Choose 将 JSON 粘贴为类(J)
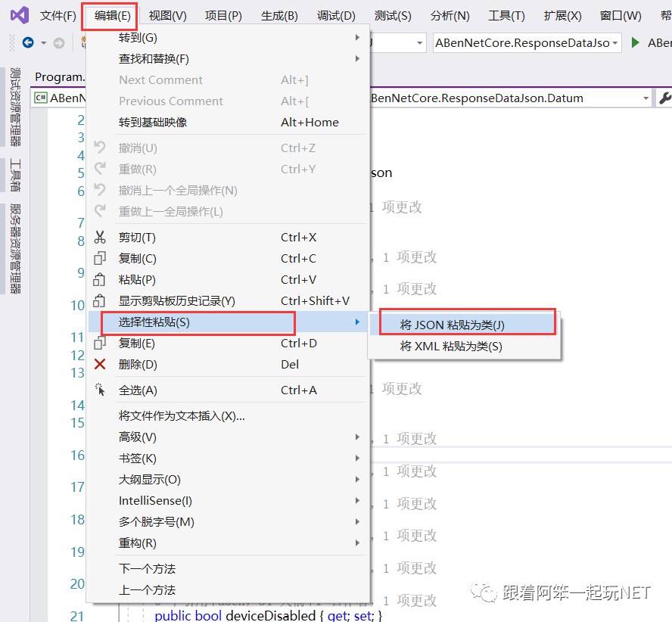This screenshot has width=672, height=622. pyautogui.click(x=465, y=325)
